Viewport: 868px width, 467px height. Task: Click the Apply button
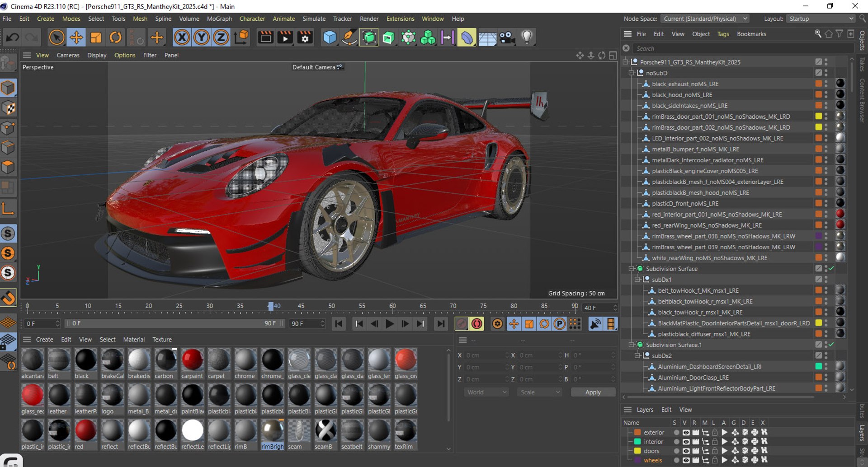pyautogui.click(x=593, y=392)
